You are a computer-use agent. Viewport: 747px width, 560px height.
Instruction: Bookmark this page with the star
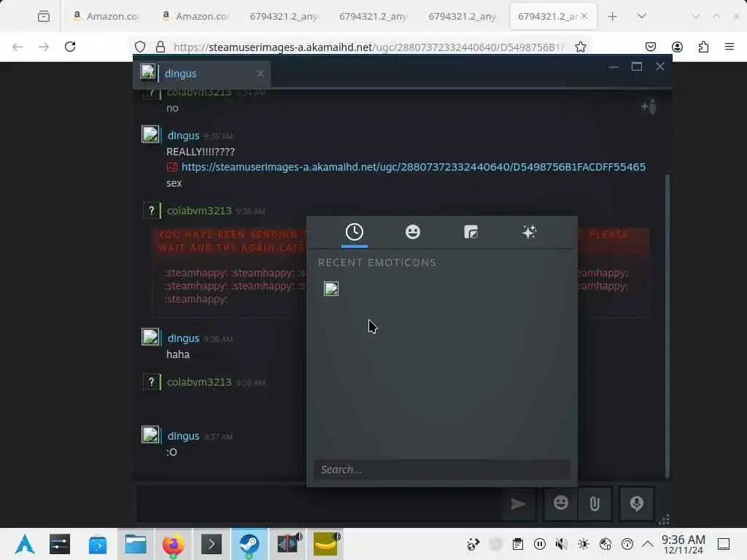pos(580,47)
